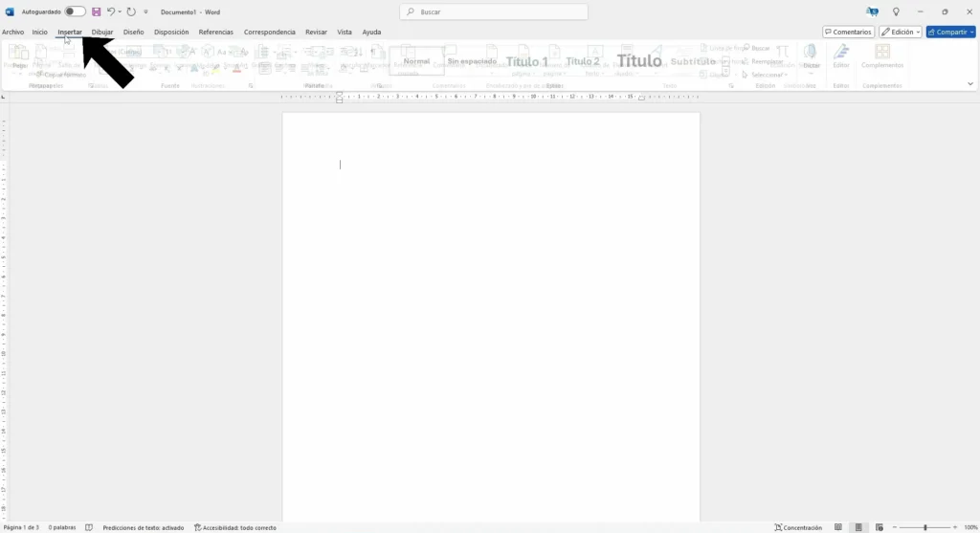
Task: Click the lightbulb icon in the title bar
Action: pyautogui.click(x=896, y=11)
